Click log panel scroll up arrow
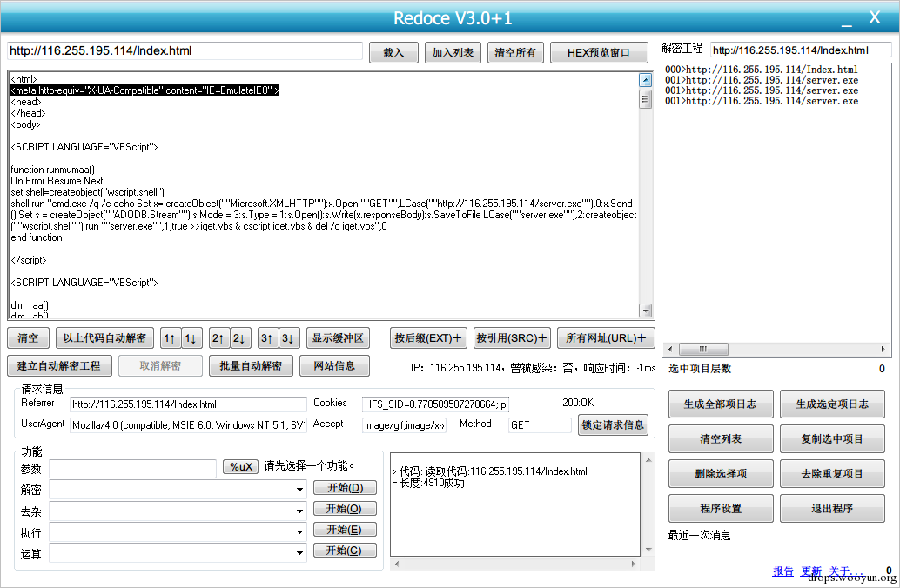 point(648,461)
